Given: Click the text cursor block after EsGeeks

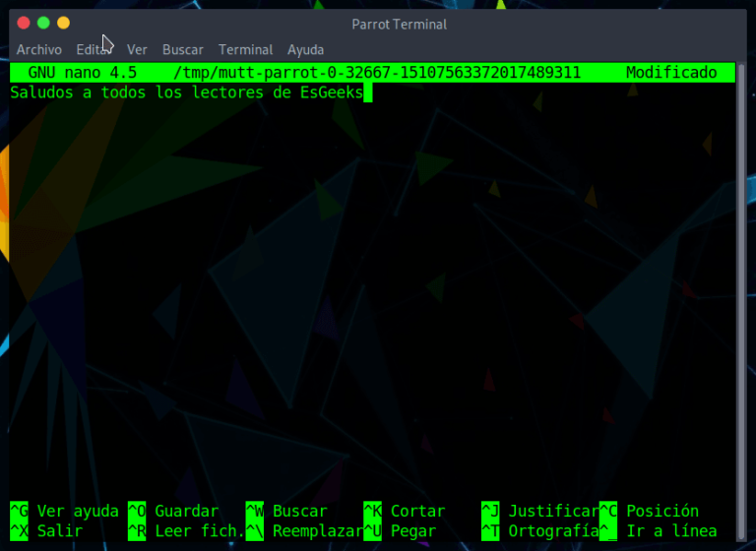Looking at the screenshot, I should pos(368,92).
